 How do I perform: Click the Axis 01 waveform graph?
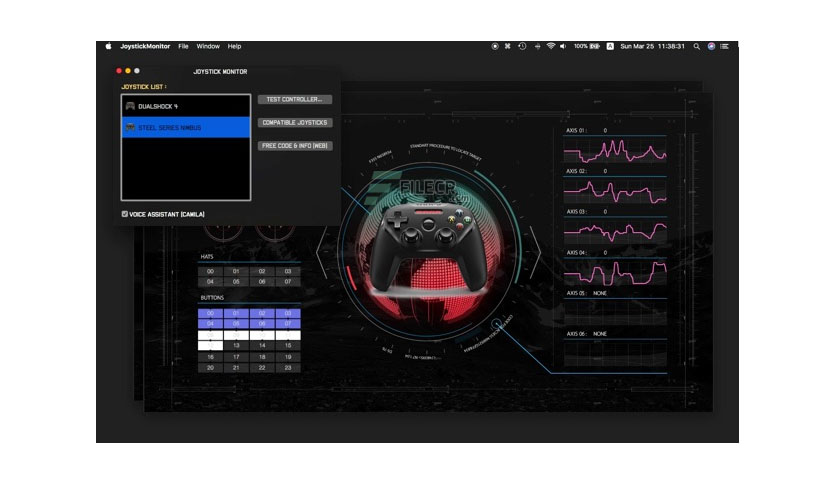coord(615,150)
